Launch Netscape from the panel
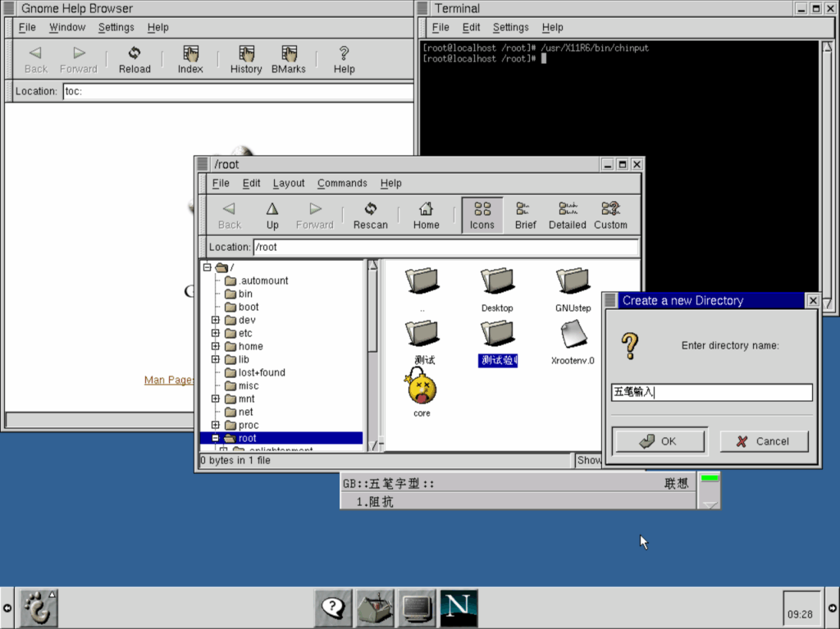 459,608
